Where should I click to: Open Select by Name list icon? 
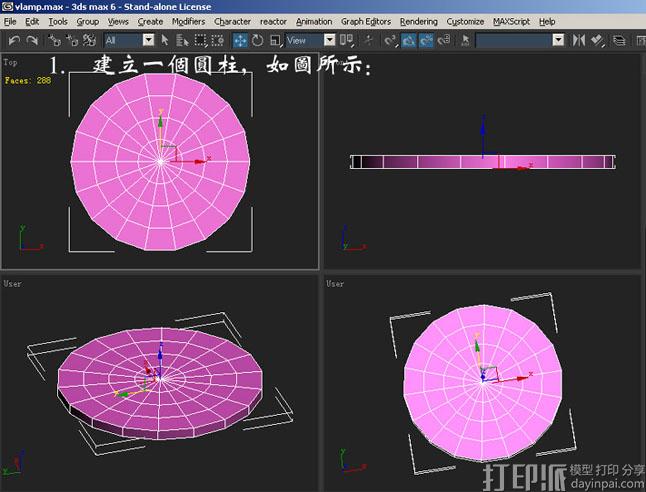[x=183, y=41]
